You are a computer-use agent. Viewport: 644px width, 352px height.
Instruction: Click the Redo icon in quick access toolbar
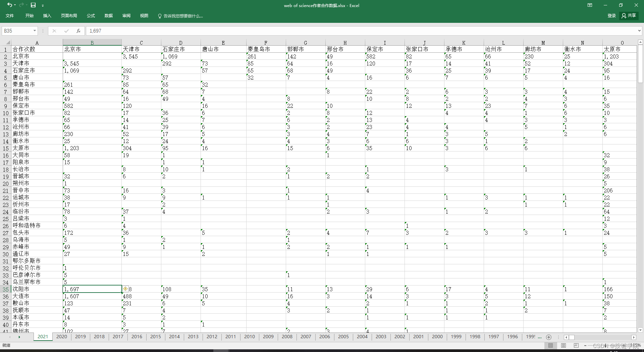click(21, 5)
